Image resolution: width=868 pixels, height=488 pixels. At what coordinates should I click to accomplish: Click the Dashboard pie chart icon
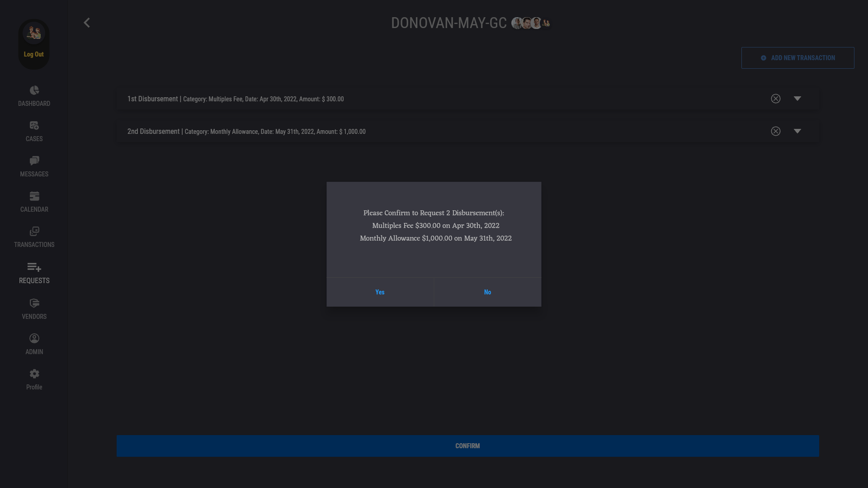coord(34,90)
